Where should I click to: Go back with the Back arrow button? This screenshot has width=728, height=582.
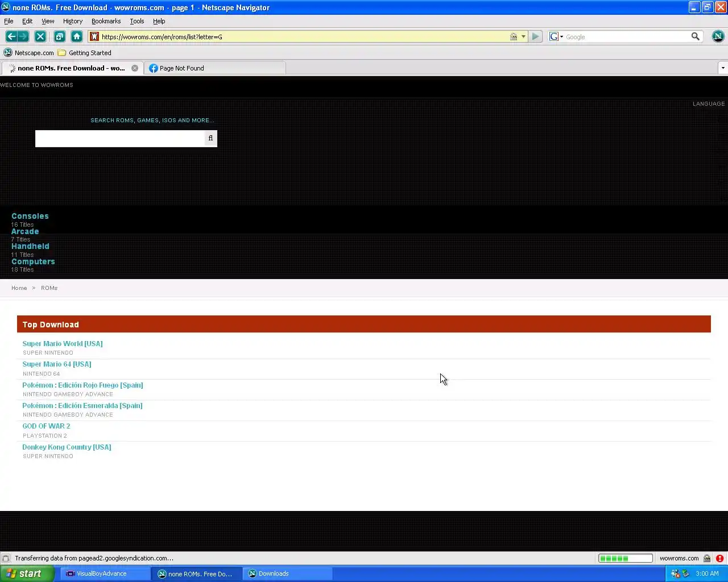(x=11, y=36)
